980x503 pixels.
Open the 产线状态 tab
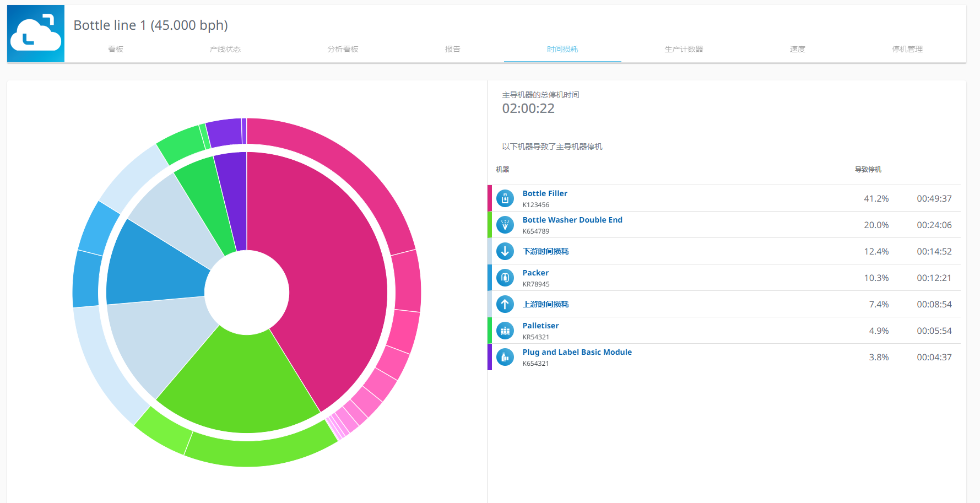tap(225, 49)
